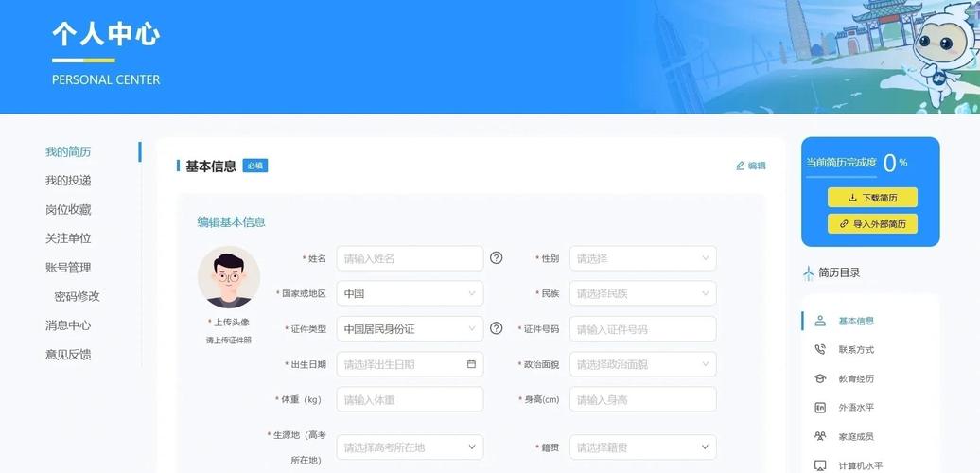Click the monitor icon for 计算机水平
980x473 pixels.
tap(820, 465)
